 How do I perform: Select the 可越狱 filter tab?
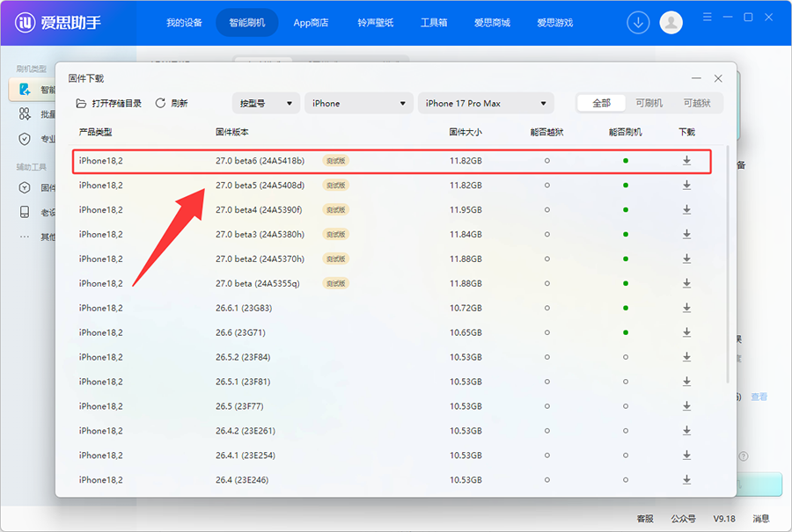tap(697, 104)
